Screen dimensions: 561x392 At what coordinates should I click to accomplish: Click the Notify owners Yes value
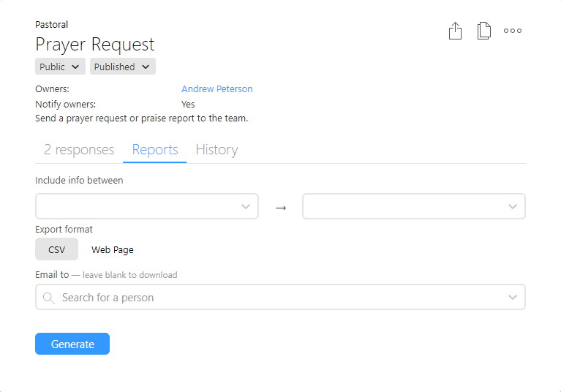188,104
